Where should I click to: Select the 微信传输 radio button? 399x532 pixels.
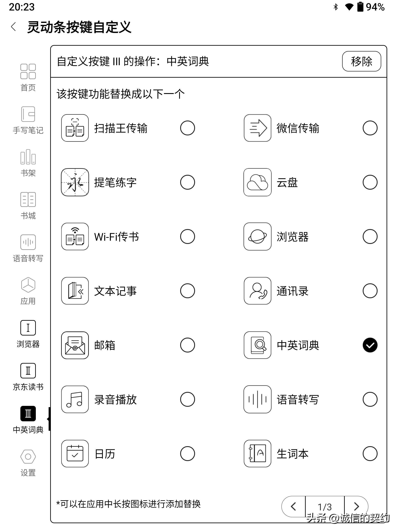(370, 128)
